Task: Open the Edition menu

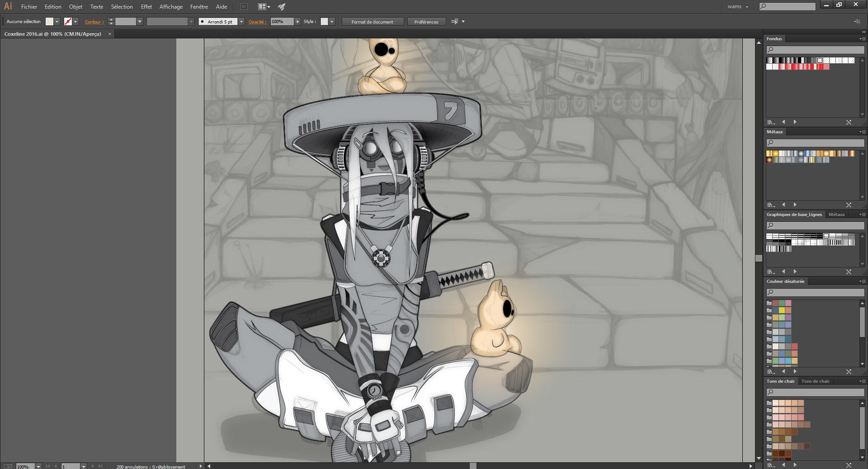Action: click(53, 7)
